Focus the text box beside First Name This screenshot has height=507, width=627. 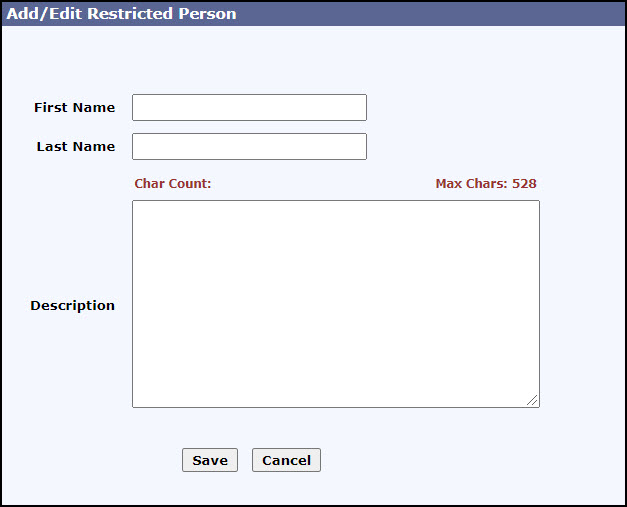click(249, 107)
